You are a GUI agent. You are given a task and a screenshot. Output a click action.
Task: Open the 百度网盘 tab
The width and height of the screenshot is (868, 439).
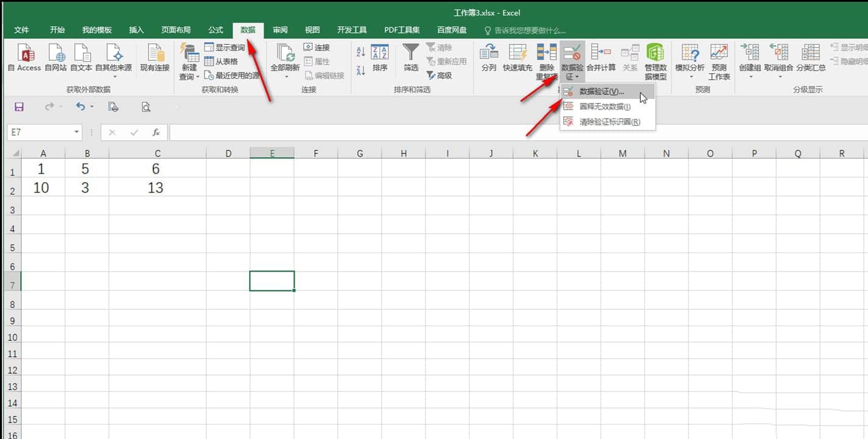click(452, 30)
